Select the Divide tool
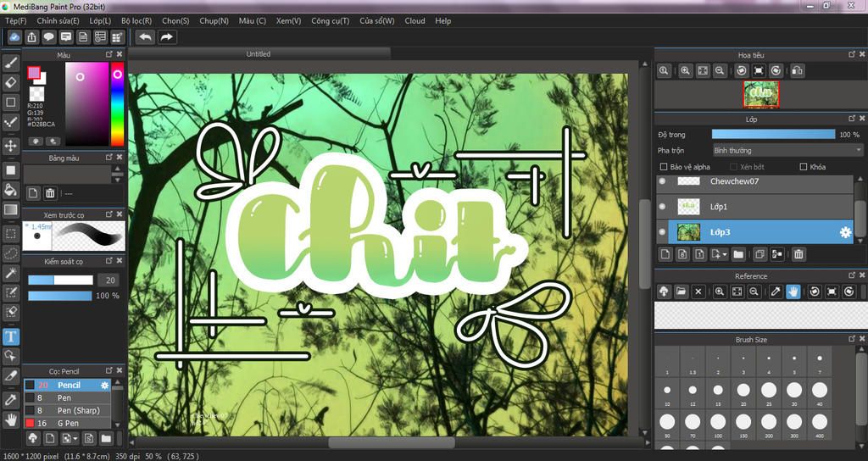The width and height of the screenshot is (868, 461). point(10,375)
